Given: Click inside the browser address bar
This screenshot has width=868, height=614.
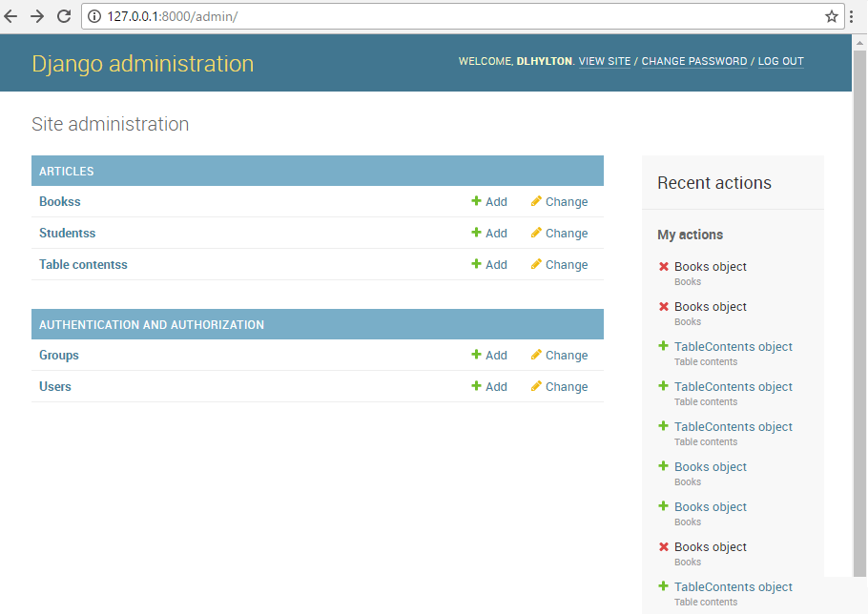Looking at the screenshot, I should [x=382, y=15].
